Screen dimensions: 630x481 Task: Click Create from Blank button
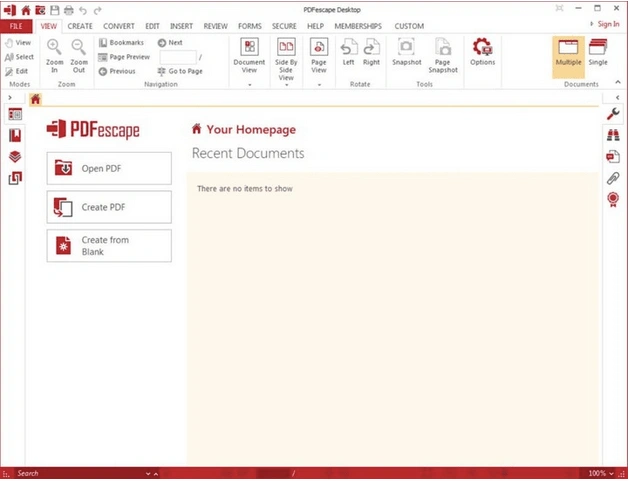[109, 246]
